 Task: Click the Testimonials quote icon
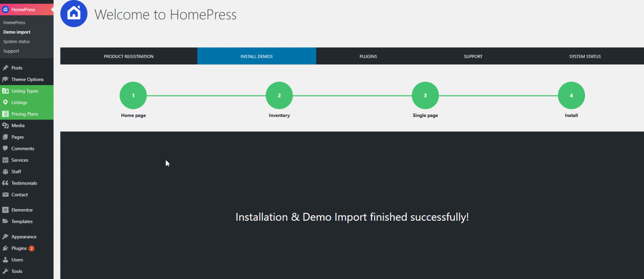click(5, 183)
